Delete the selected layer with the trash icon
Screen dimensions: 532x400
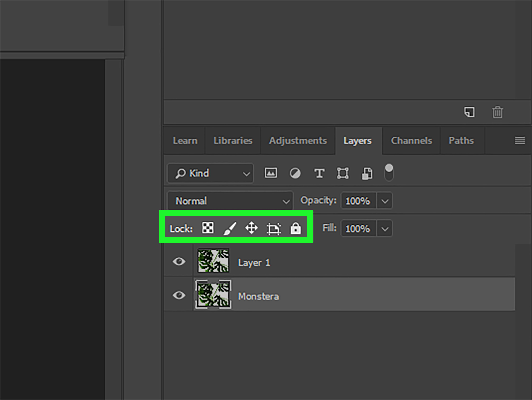coord(498,112)
